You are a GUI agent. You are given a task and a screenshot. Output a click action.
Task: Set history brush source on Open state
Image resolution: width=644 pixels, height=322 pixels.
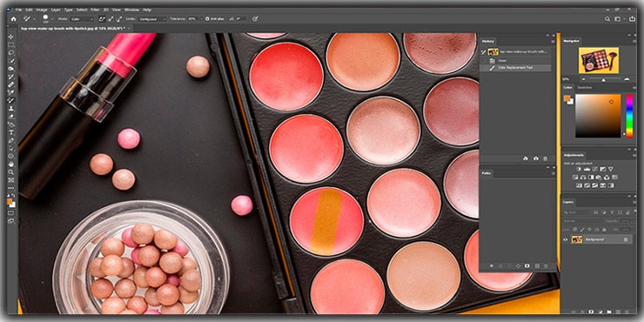coord(483,61)
